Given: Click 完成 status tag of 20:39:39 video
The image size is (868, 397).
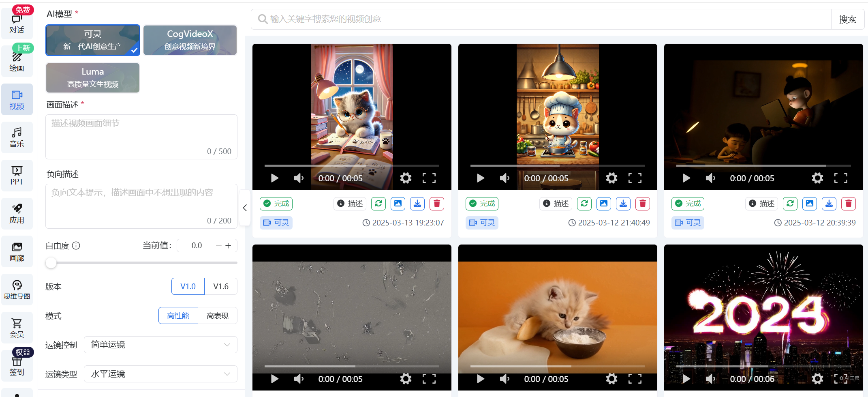Looking at the screenshot, I should 688,204.
